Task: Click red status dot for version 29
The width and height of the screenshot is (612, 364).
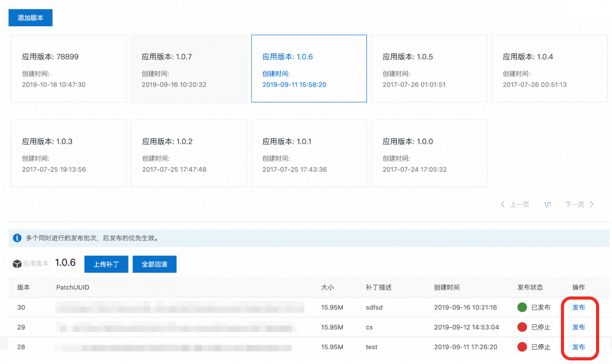Action: pyautogui.click(x=522, y=327)
